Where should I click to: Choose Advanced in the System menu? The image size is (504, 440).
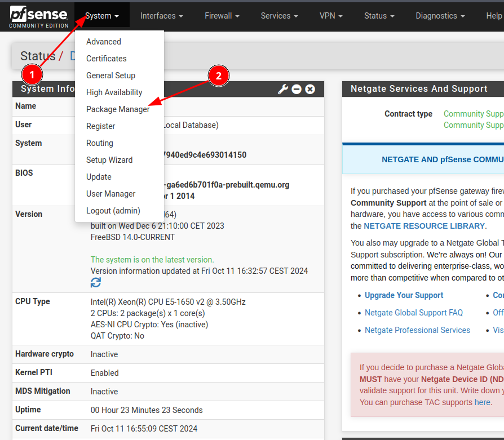103,42
